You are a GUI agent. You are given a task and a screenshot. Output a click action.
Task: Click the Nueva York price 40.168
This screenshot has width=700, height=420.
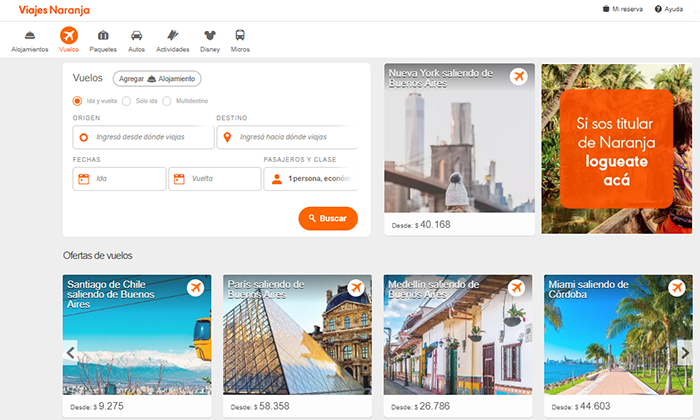pos(435,225)
